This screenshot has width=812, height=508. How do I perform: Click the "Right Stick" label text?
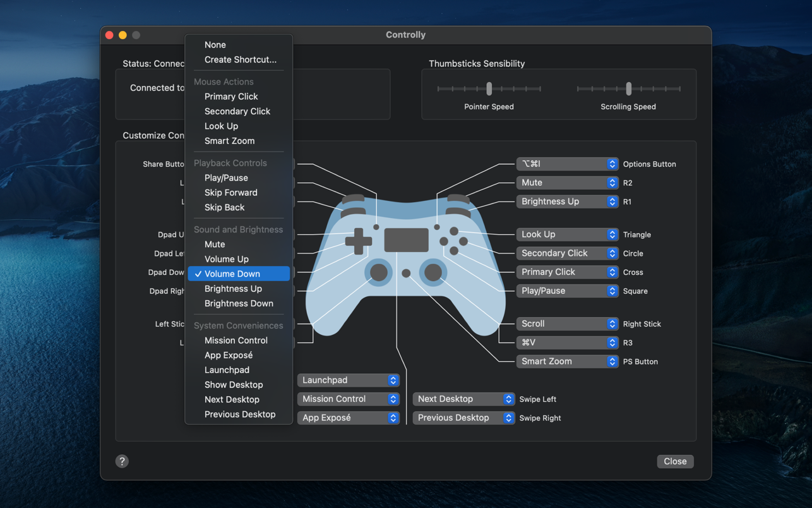tap(642, 324)
